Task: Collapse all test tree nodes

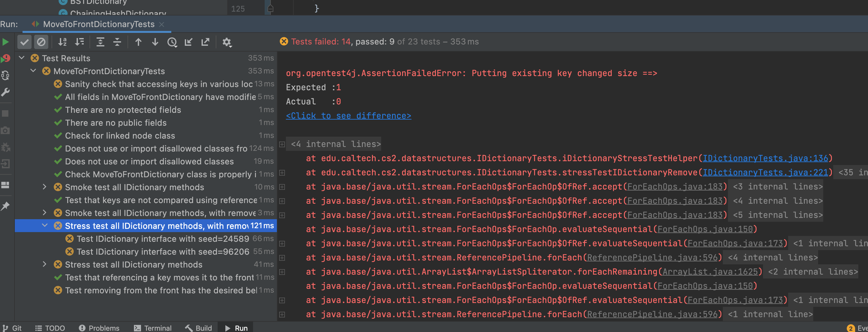Action: [x=117, y=42]
